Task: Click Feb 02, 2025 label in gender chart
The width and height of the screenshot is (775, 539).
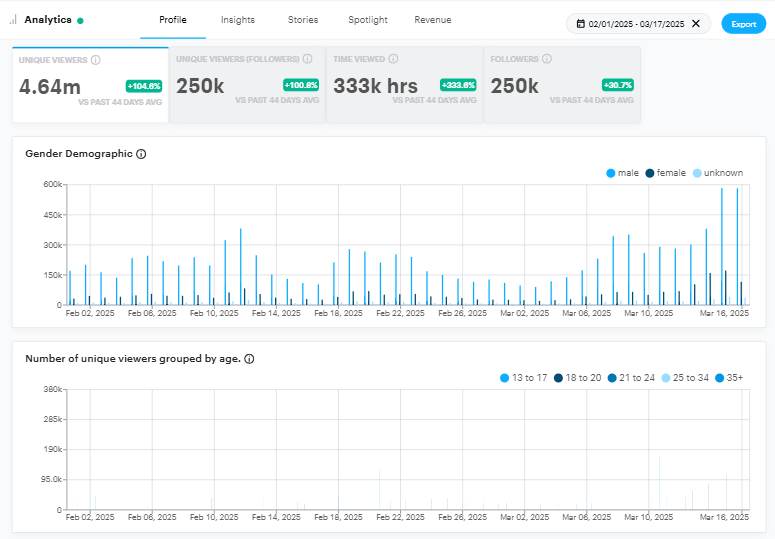Action: (90, 313)
